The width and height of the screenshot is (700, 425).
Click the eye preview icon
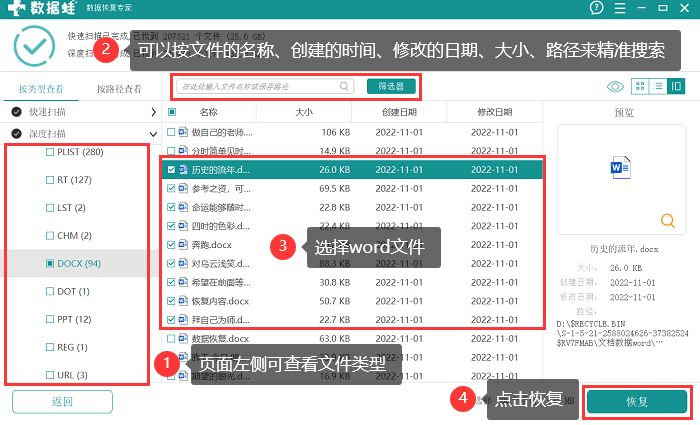coord(615,86)
